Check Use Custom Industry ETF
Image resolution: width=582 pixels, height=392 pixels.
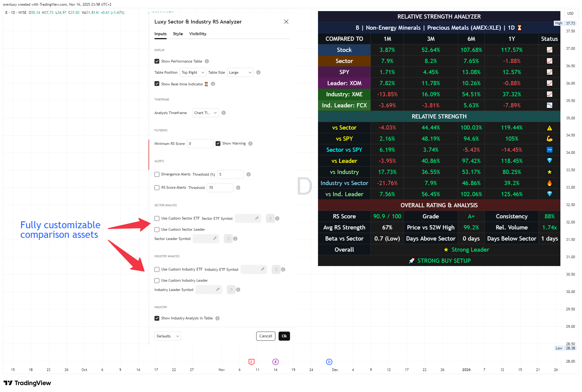click(x=157, y=269)
